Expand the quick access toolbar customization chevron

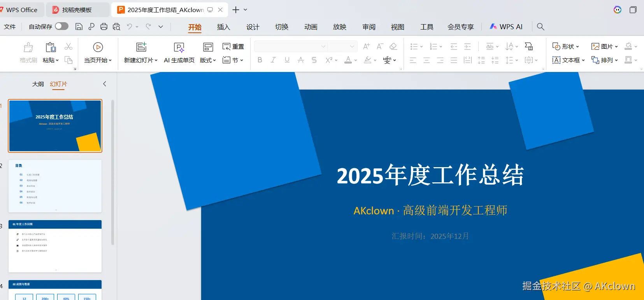[161, 26]
